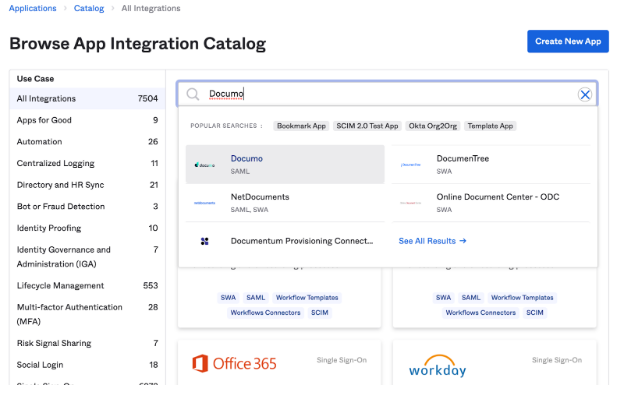Select the All Integrations use case filter
Viewport: 618px width, 403px height.
[x=87, y=99]
